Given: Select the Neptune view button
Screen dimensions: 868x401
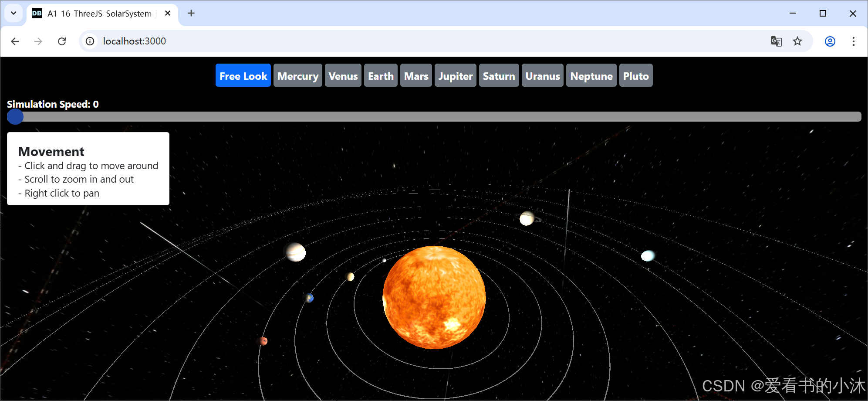Looking at the screenshot, I should click(591, 75).
